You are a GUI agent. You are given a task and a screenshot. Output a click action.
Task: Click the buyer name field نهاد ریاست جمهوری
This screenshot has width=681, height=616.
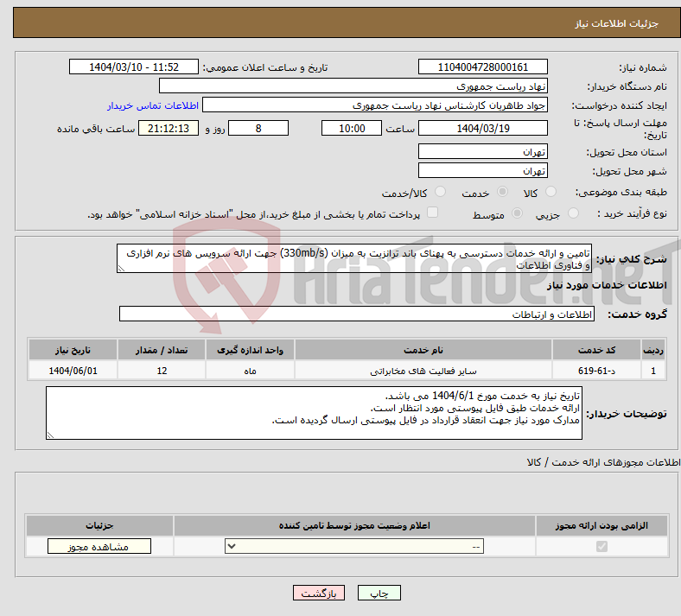click(x=353, y=86)
